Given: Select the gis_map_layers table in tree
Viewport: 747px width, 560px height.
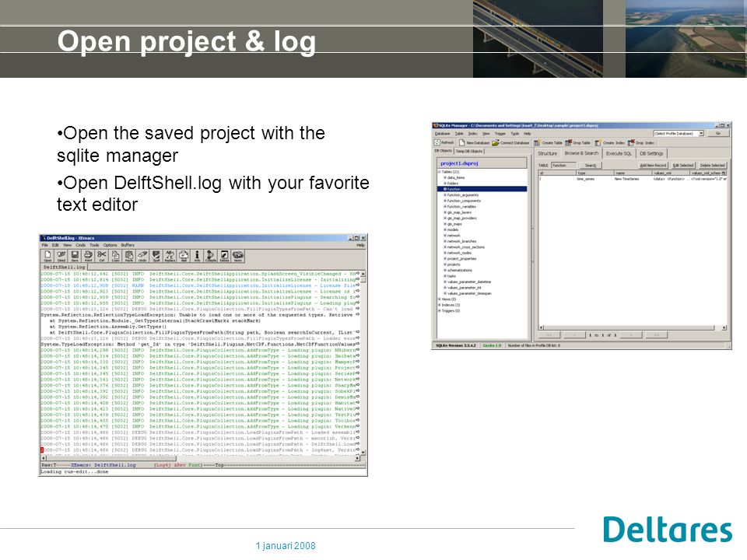Looking at the screenshot, I should click(459, 212).
